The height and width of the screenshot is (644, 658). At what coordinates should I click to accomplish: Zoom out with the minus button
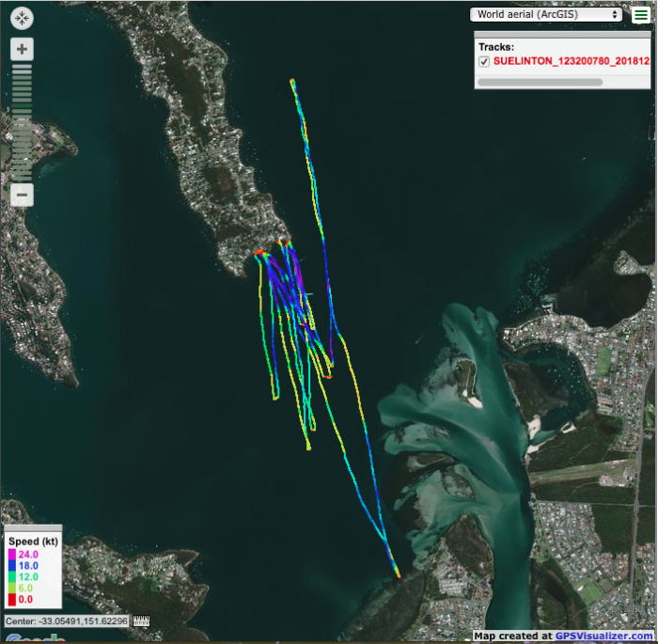[x=23, y=196]
